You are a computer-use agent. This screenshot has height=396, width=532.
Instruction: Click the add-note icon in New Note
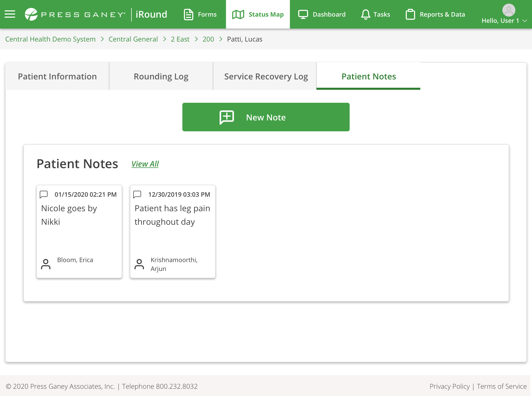coord(227,117)
